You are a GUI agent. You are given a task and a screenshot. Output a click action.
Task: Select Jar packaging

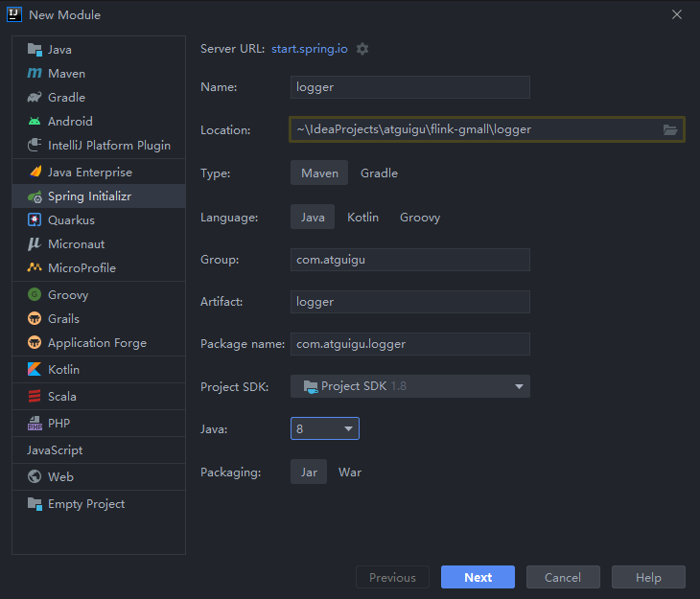tap(309, 472)
